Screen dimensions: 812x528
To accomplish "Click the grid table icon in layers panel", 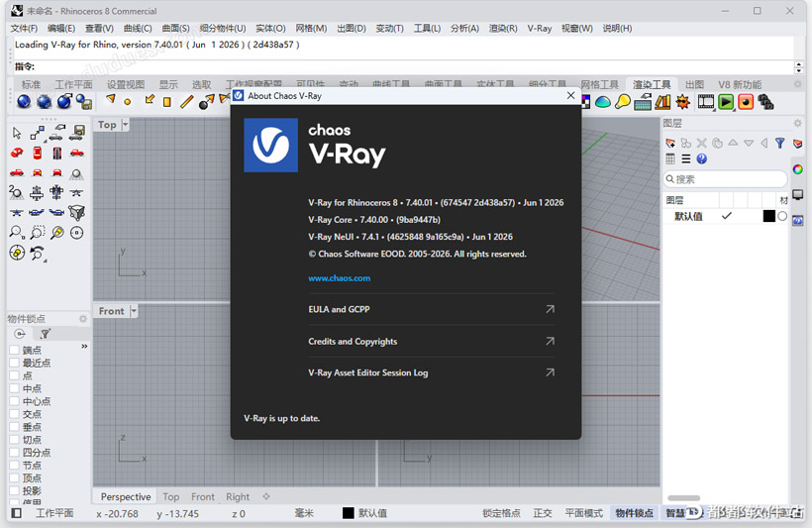I will (670, 159).
